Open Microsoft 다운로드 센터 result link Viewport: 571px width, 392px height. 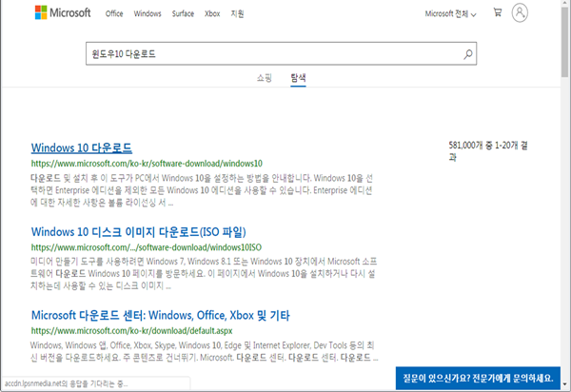[x=161, y=315]
